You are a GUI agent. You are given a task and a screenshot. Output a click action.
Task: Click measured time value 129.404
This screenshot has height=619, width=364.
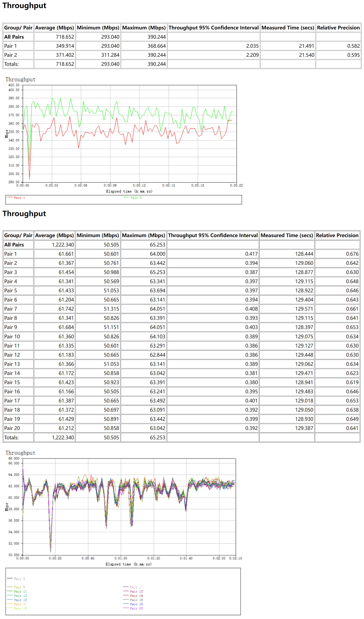coord(304,300)
